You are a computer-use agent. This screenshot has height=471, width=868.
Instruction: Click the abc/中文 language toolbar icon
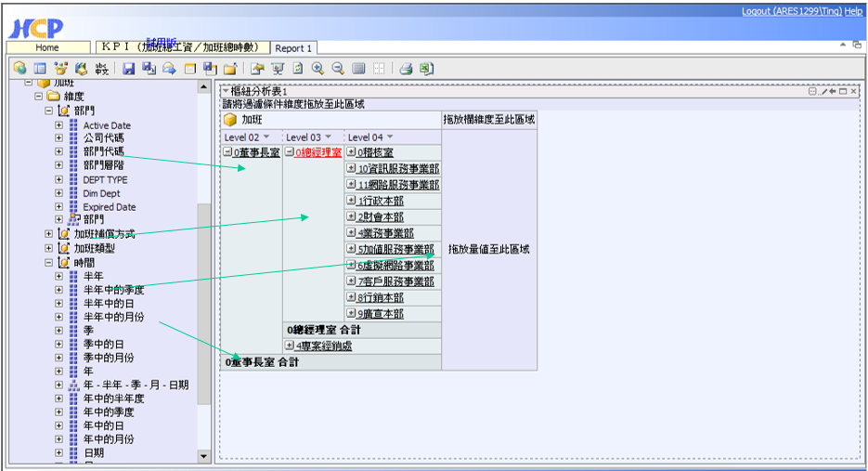pyautogui.click(x=101, y=68)
